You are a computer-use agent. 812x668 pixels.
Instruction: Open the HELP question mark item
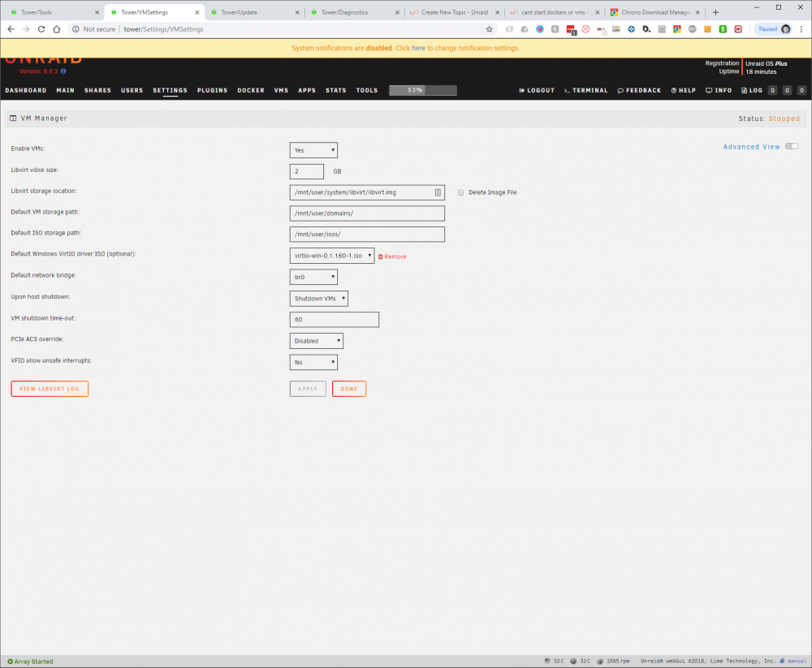click(x=683, y=90)
